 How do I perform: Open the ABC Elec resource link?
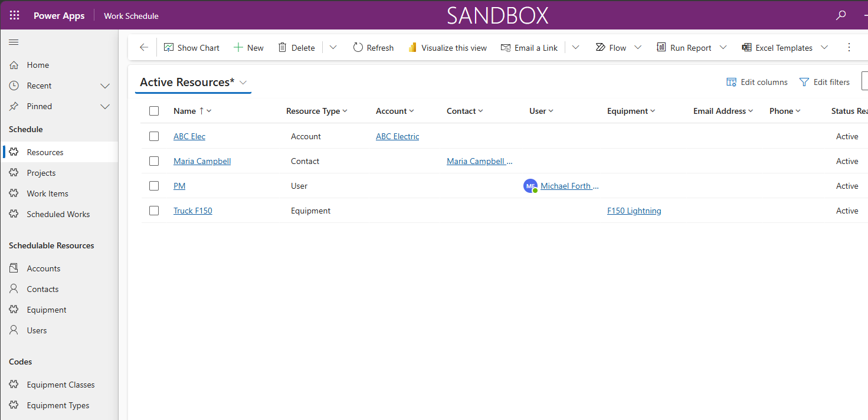tap(189, 136)
